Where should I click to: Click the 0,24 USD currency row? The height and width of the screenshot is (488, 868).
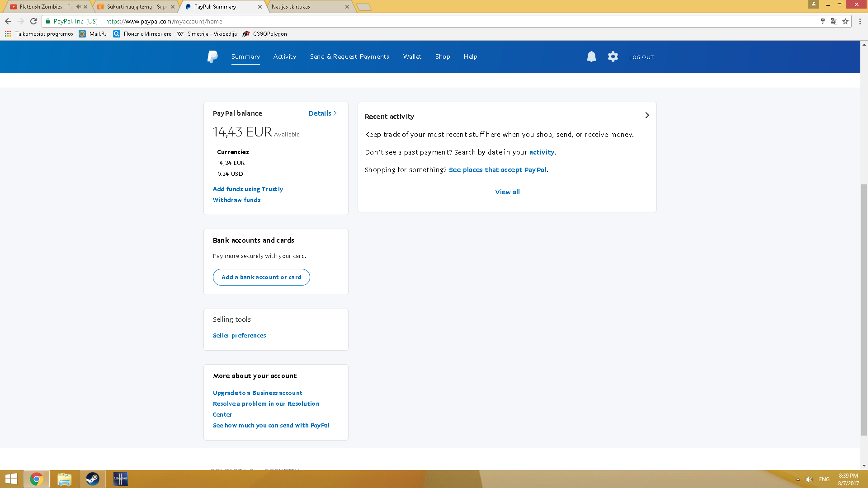pos(230,174)
